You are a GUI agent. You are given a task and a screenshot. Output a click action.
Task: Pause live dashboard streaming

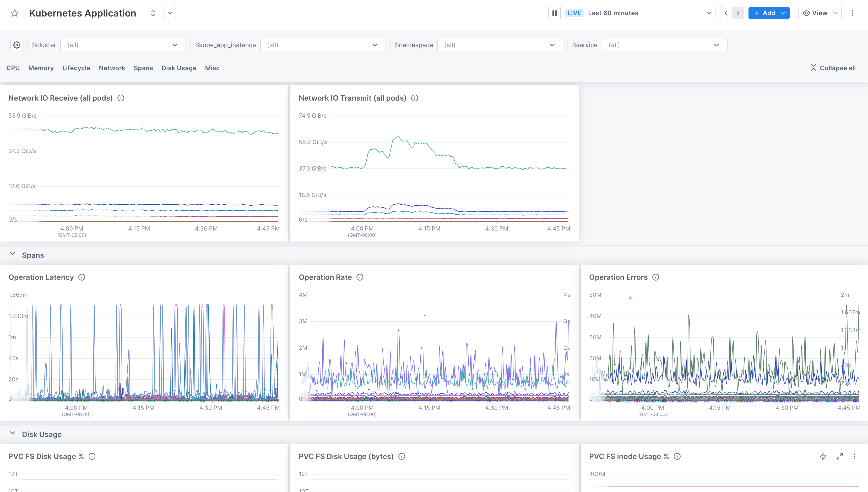pyautogui.click(x=554, y=13)
